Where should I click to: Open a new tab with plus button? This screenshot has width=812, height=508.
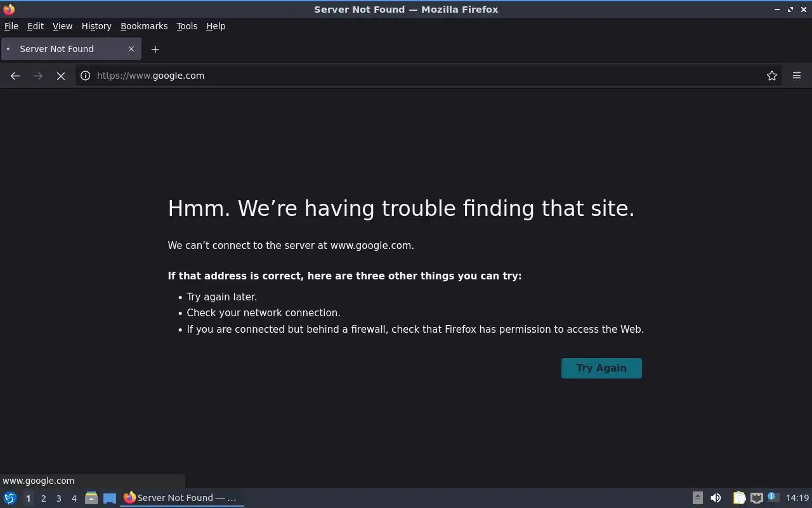(x=155, y=49)
